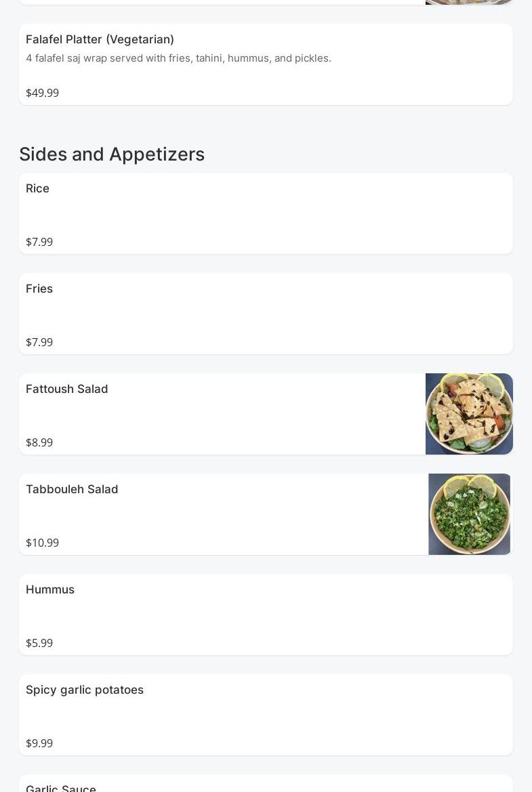Click the Falafel Platter description text

178,58
